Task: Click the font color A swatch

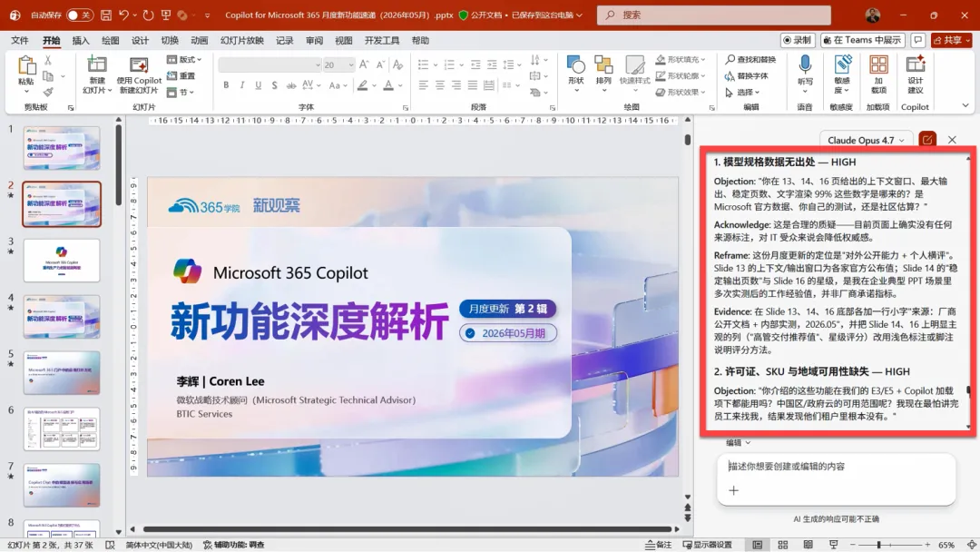Action: pyautogui.click(x=388, y=85)
